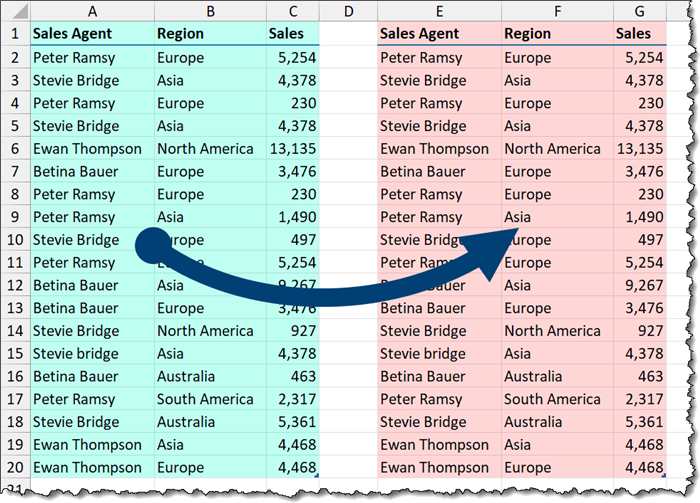Click Sales Agent header cell in column A

(92, 34)
